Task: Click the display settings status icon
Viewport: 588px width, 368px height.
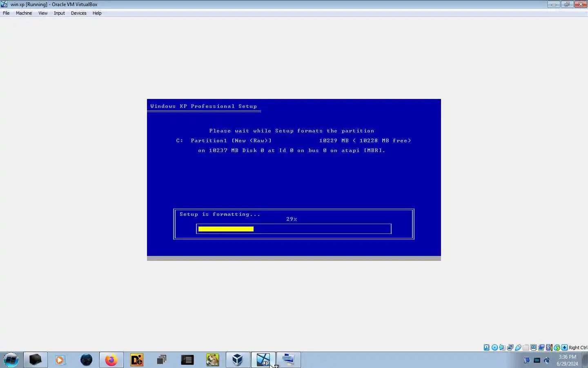Action: pos(533,348)
